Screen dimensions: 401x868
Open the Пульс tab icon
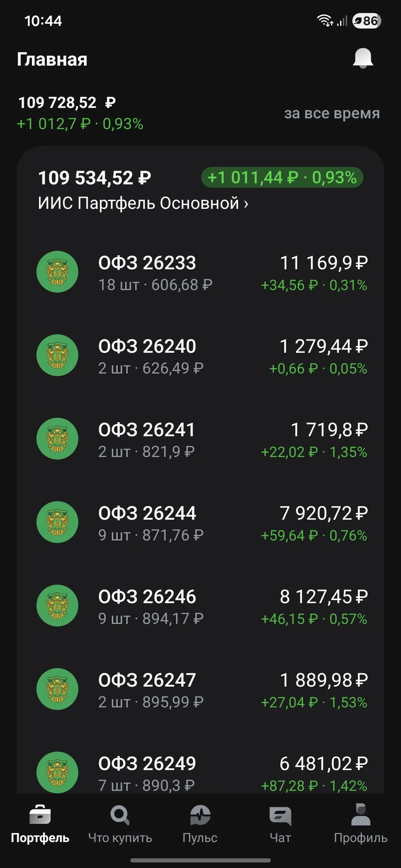[200, 815]
